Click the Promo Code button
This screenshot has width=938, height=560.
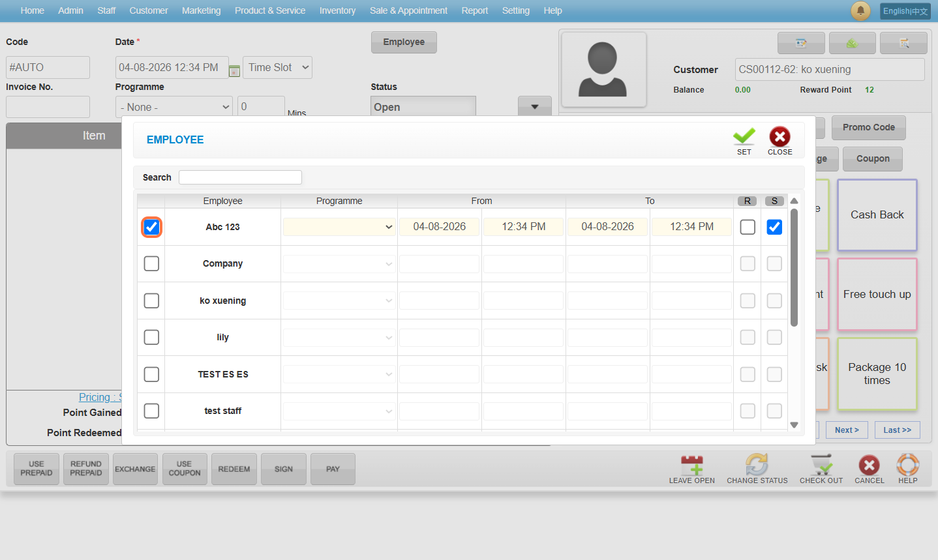click(x=869, y=128)
